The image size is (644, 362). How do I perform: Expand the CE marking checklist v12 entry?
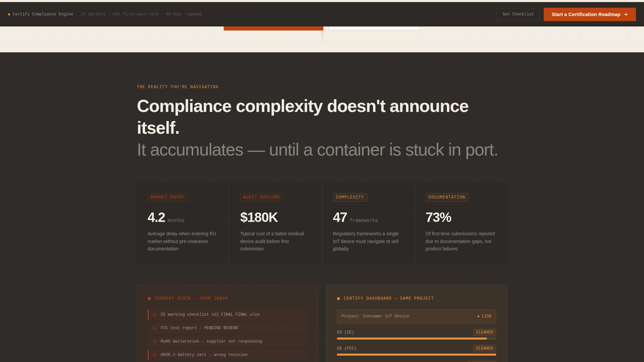click(x=210, y=314)
